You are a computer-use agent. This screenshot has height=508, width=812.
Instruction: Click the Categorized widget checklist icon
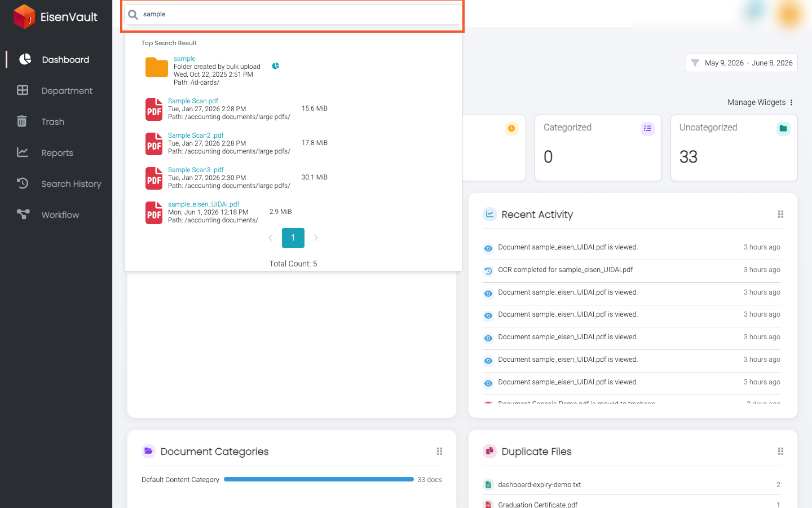[647, 129]
